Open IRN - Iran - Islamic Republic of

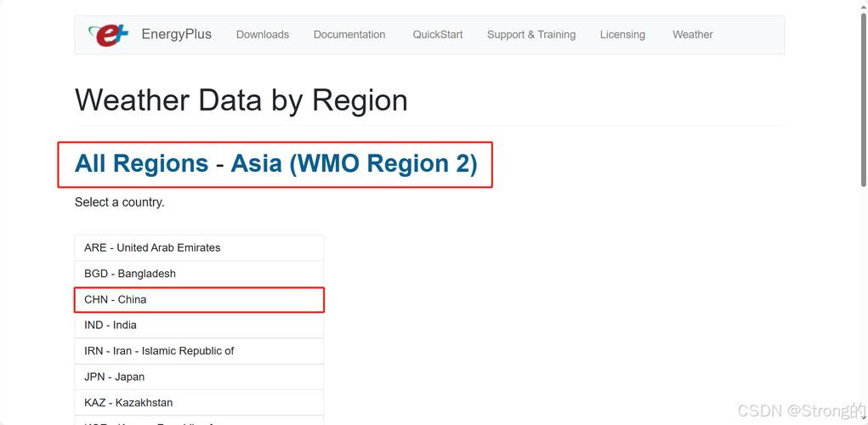coord(199,351)
